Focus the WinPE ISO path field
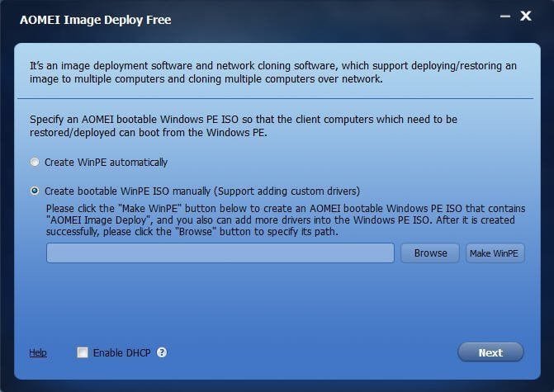Viewport: 554px width, 392px height. point(220,253)
